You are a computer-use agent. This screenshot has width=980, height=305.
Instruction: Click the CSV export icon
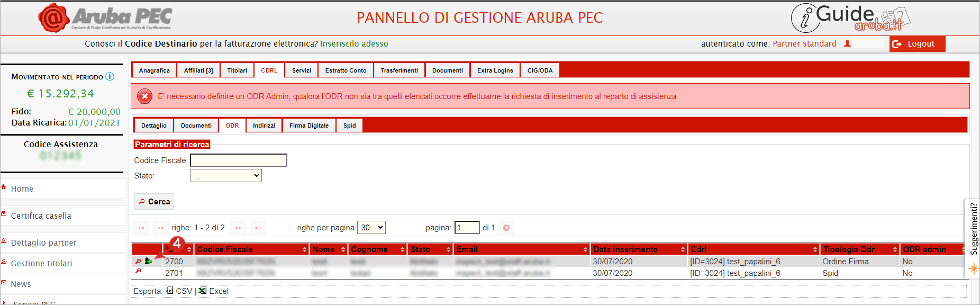pos(169,290)
